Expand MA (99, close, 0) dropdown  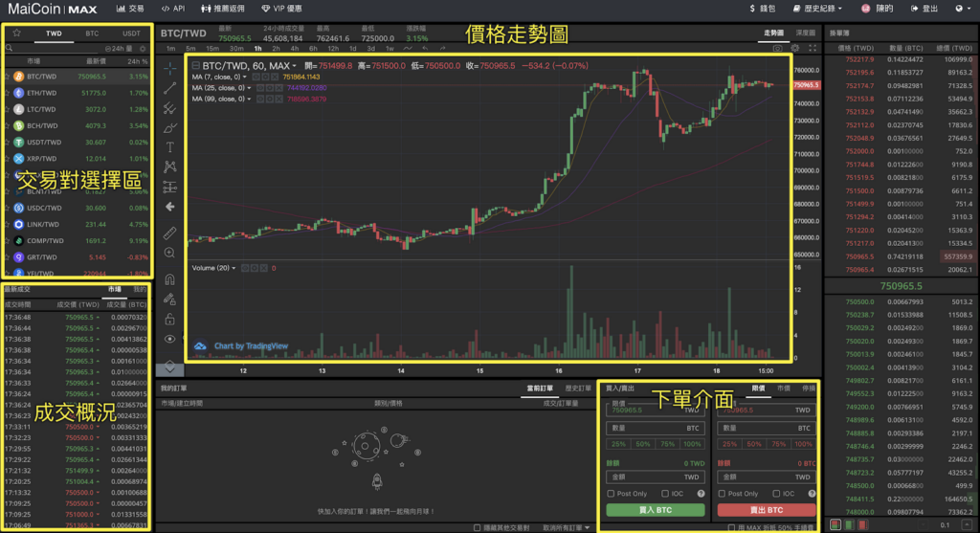click(249, 99)
